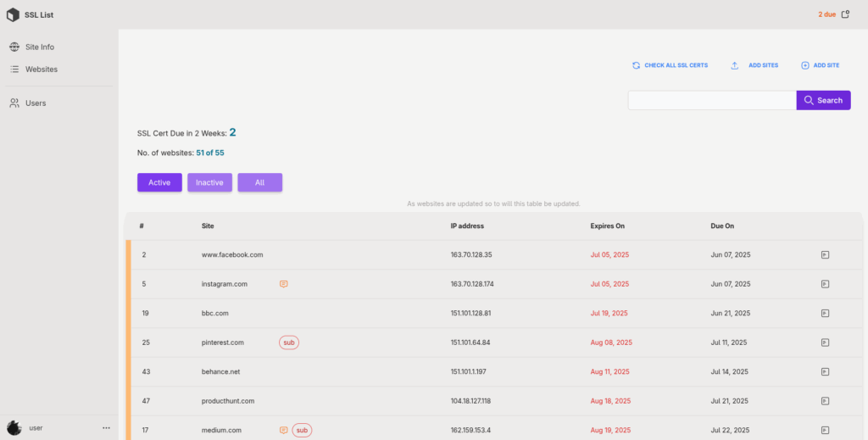Open details icon for www.facebook.com row
Viewport: 868px width, 440px height.
coord(825,254)
